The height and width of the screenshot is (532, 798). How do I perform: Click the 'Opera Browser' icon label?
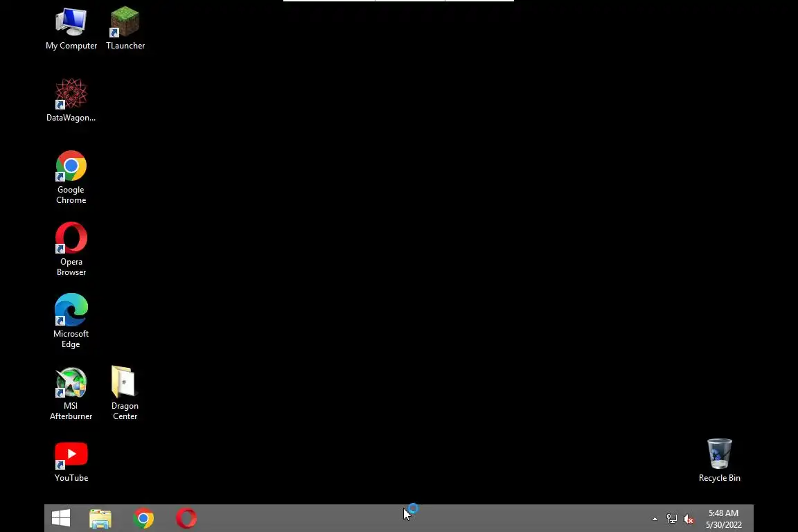coord(71,267)
